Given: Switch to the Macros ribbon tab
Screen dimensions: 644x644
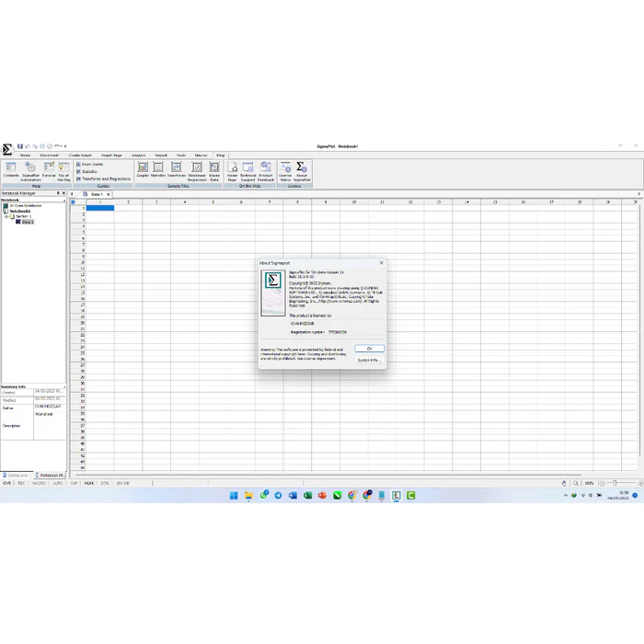Looking at the screenshot, I should (x=201, y=155).
